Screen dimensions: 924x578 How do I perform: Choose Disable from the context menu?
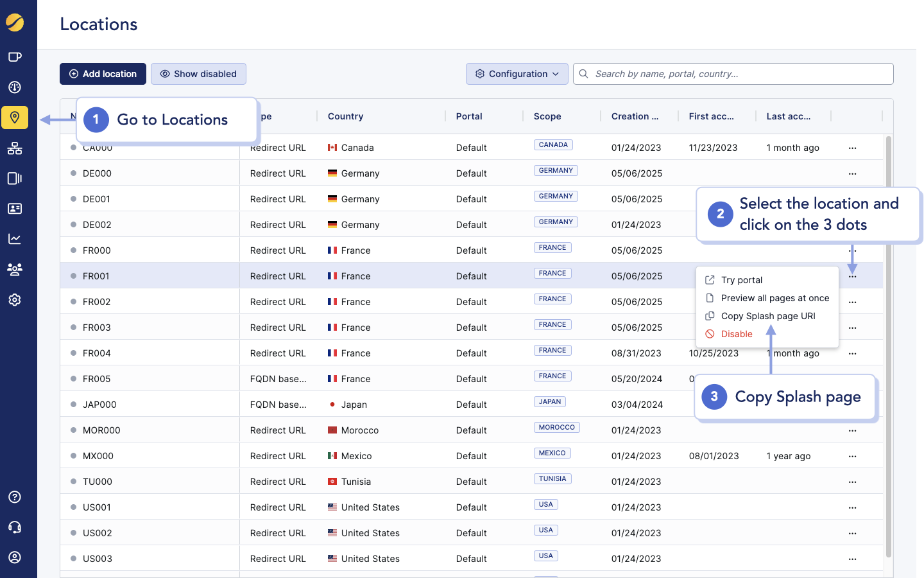pyautogui.click(x=736, y=333)
